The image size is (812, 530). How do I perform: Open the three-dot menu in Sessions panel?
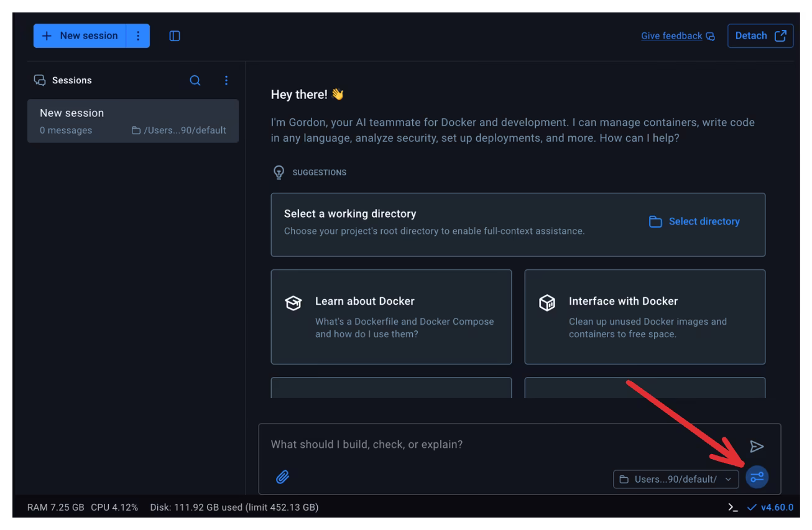(x=226, y=80)
